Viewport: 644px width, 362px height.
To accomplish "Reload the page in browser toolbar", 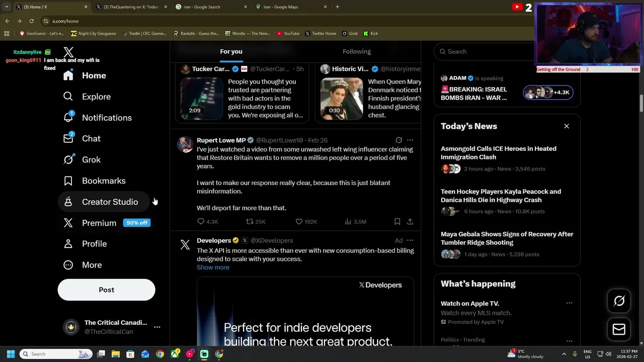I will (31, 21).
